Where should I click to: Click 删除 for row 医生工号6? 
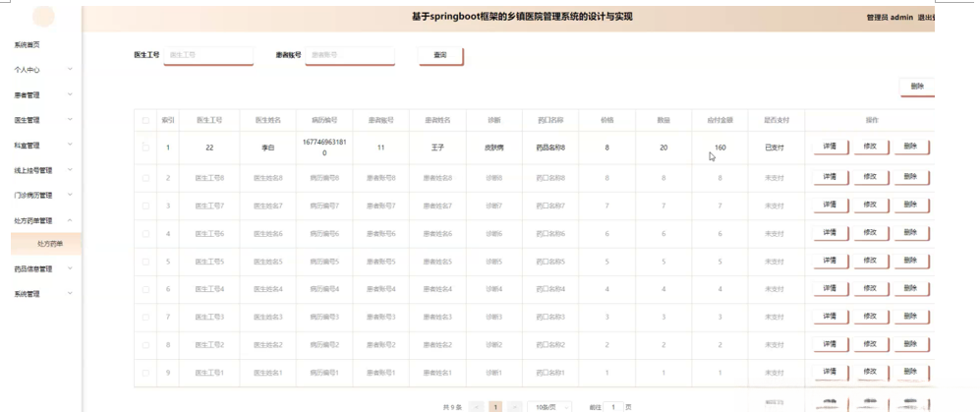910,233
